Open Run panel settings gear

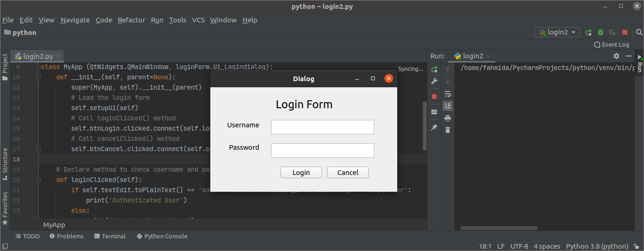point(616,56)
